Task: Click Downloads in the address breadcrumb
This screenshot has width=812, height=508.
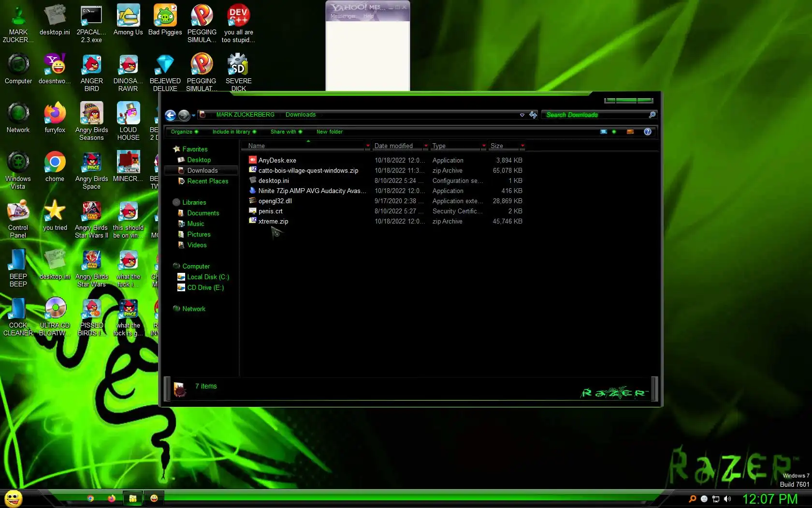Action: [x=301, y=115]
